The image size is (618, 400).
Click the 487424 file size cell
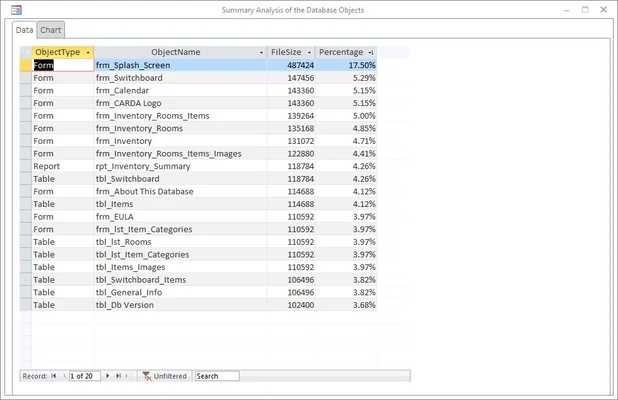(x=292, y=65)
